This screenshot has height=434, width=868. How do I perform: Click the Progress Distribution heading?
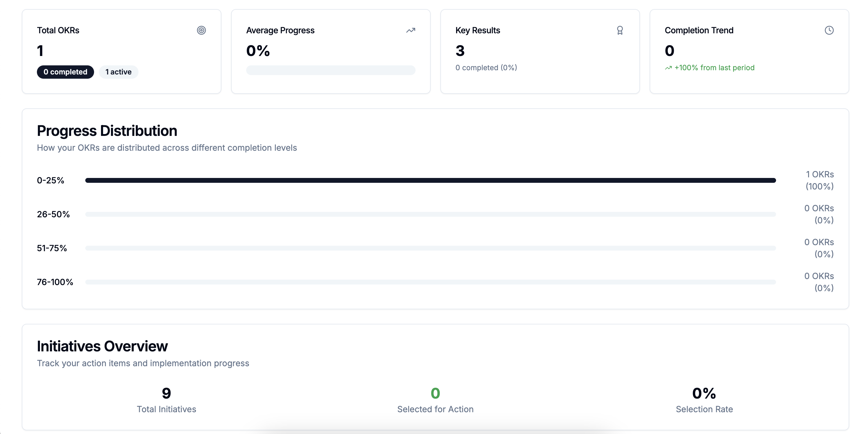107,131
